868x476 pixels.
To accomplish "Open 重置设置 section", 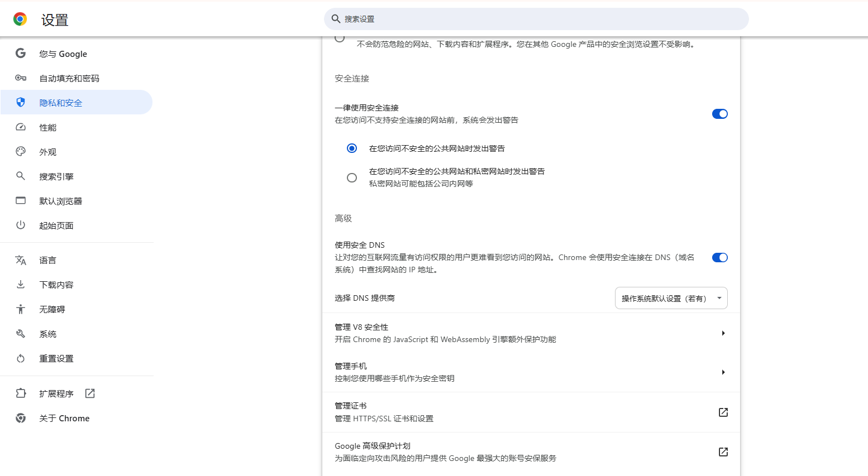I will tap(77, 358).
